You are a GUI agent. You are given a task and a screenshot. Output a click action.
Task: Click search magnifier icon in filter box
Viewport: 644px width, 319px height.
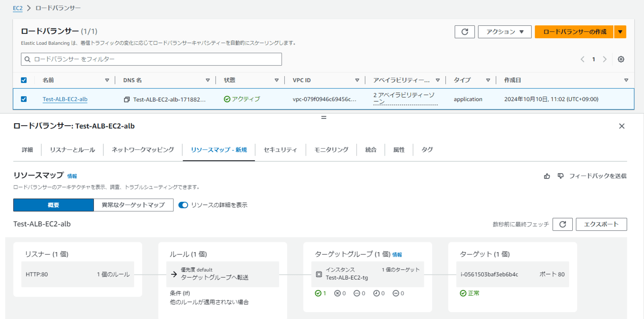pos(27,59)
